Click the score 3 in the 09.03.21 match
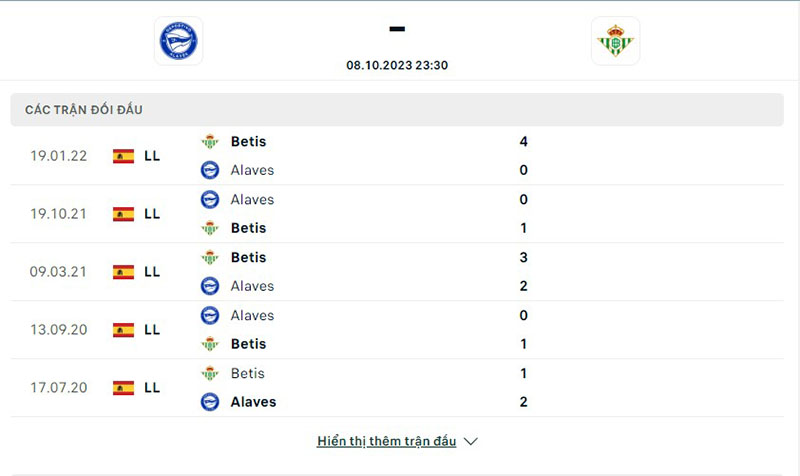Screen dimensions: 800x476 click(x=524, y=258)
